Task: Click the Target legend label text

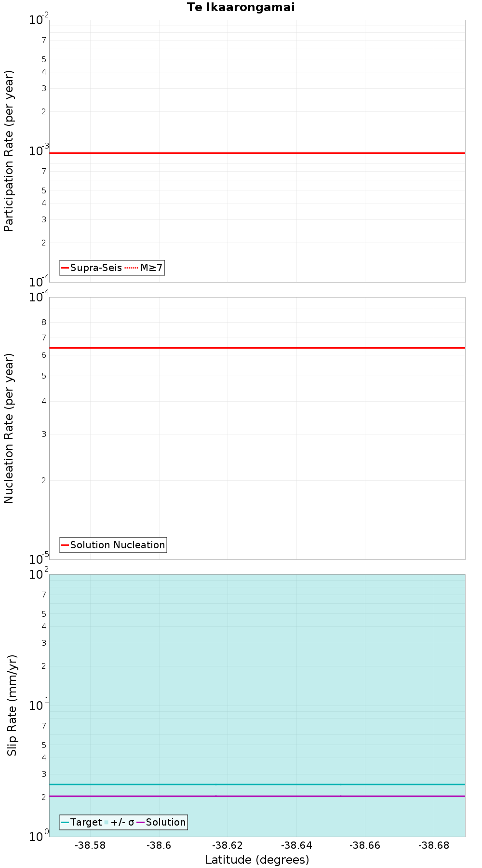Action: coord(86,822)
